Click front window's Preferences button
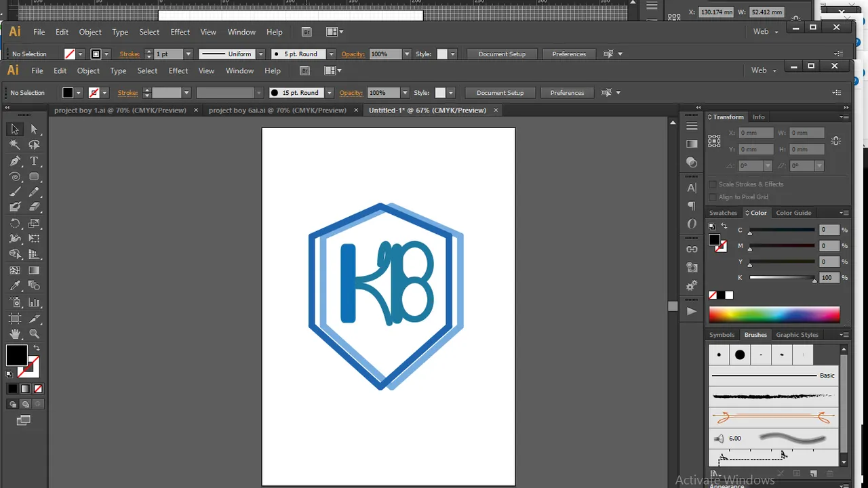The height and width of the screenshot is (488, 868). (567, 93)
